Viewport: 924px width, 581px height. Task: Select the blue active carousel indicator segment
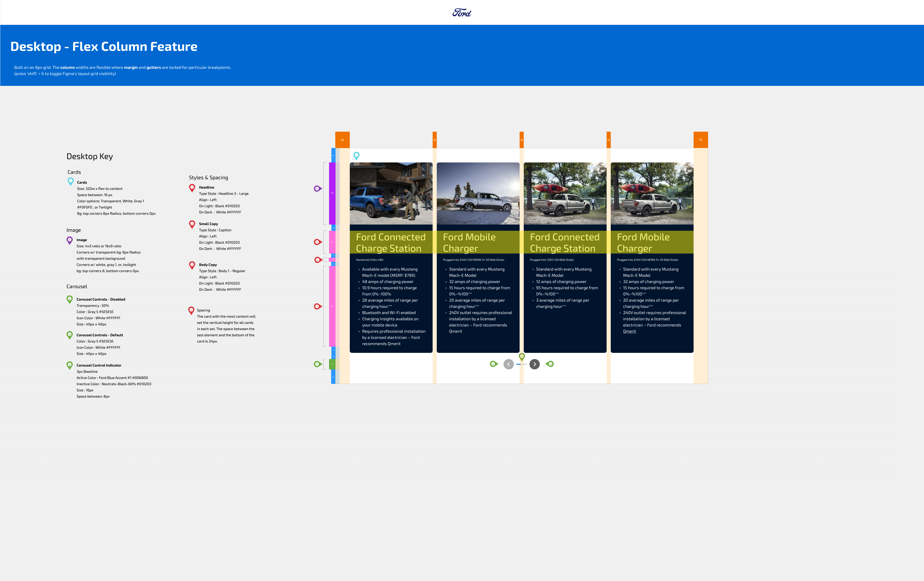(518, 364)
